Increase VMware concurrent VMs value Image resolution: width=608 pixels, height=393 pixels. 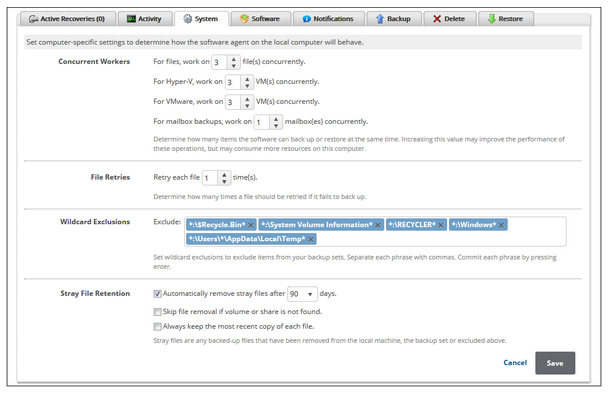pos(247,99)
